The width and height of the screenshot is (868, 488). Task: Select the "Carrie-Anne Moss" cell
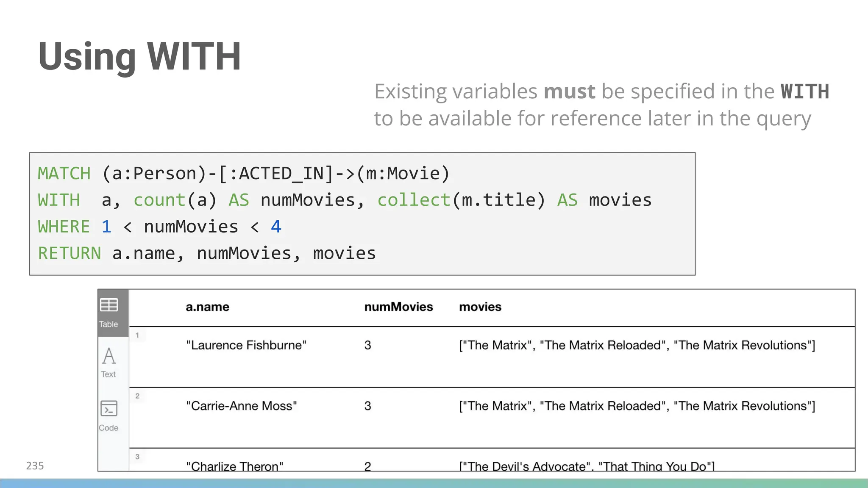pos(242,406)
